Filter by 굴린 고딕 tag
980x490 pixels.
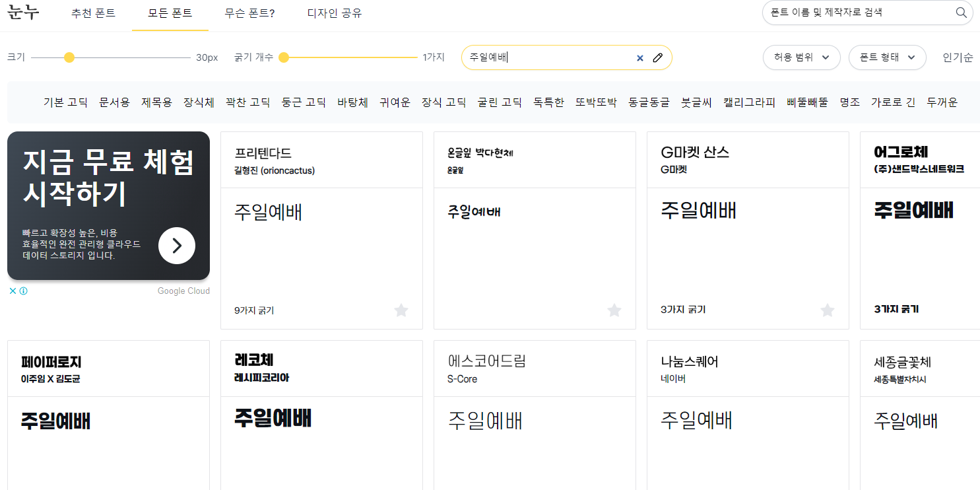point(500,102)
